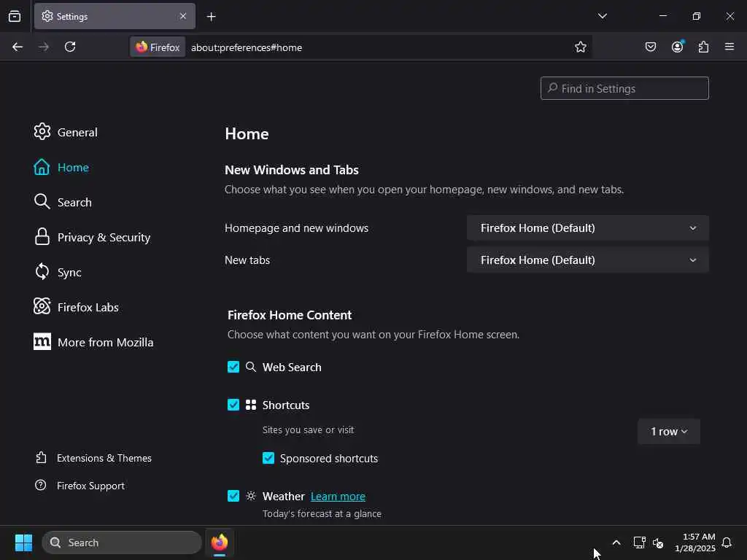Select the General settings category

[65, 132]
